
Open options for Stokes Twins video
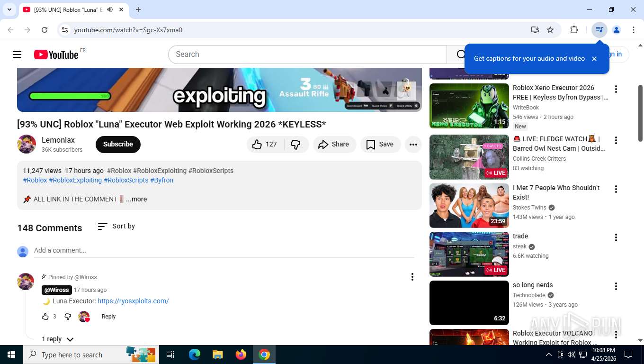click(x=616, y=189)
